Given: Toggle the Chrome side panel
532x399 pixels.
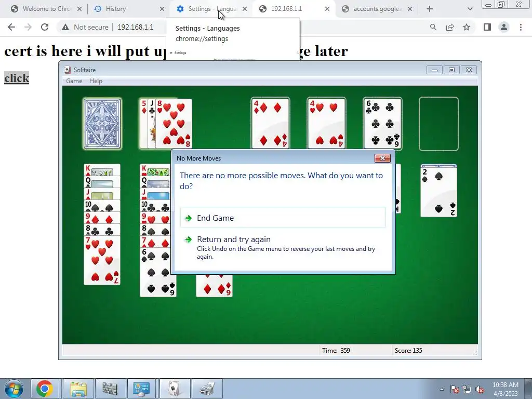Looking at the screenshot, I should [x=487, y=27].
